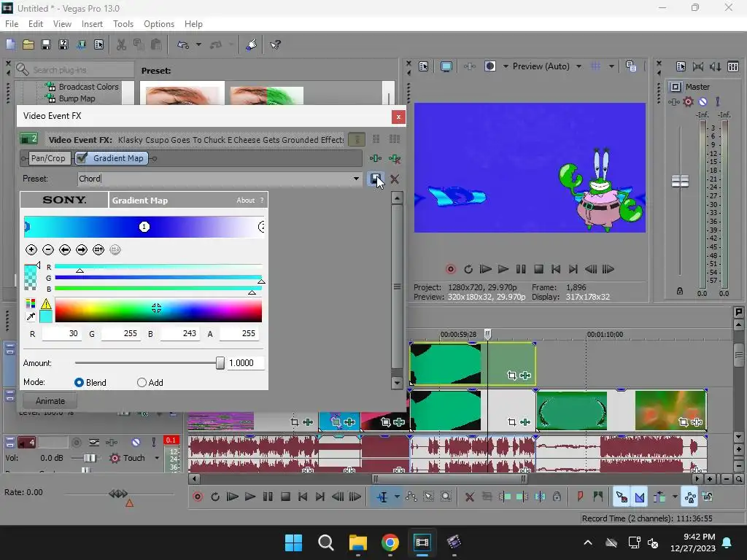Click the R value input field showing 30
The image size is (747, 560).
tap(61, 333)
